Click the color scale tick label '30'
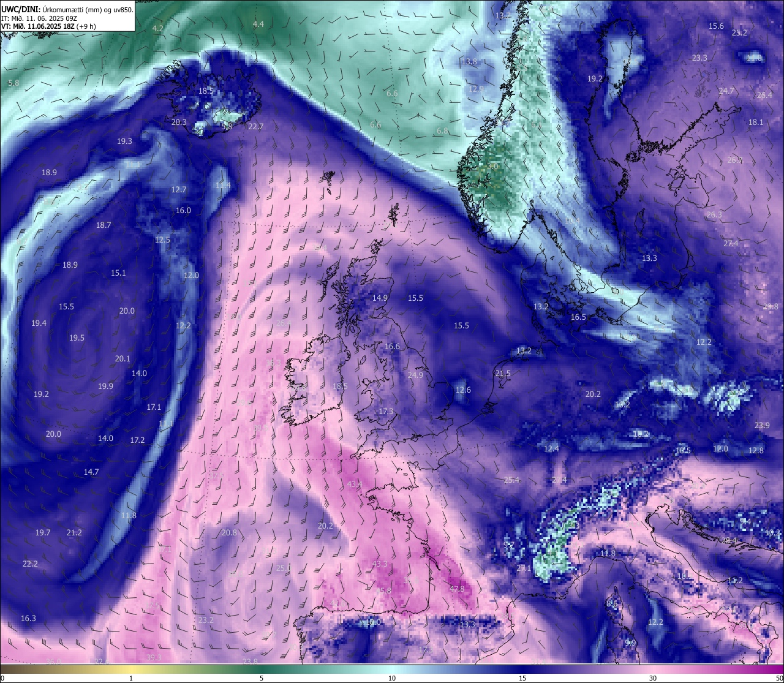Viewport: 784px width, 683px height. [x=653, y=678]
